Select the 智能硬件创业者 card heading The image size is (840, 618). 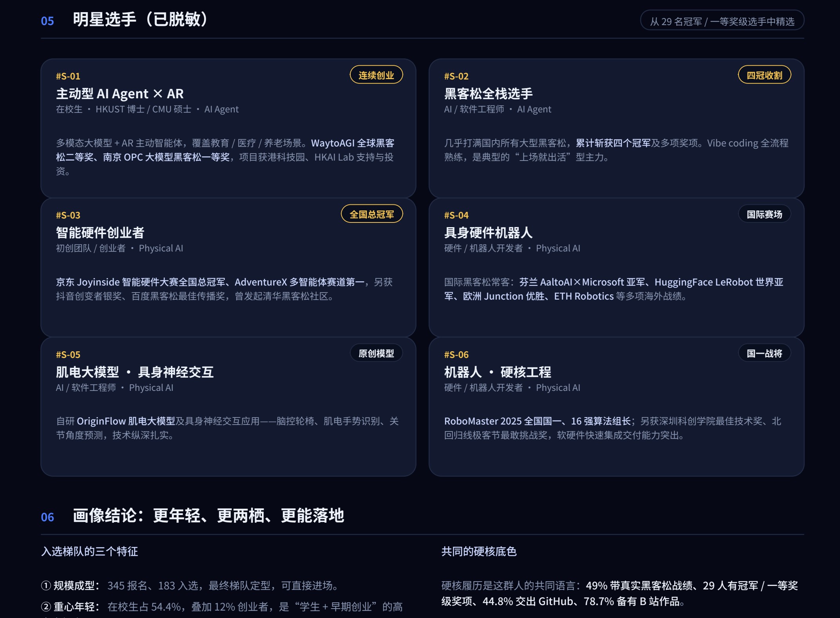tap(100, 233)
